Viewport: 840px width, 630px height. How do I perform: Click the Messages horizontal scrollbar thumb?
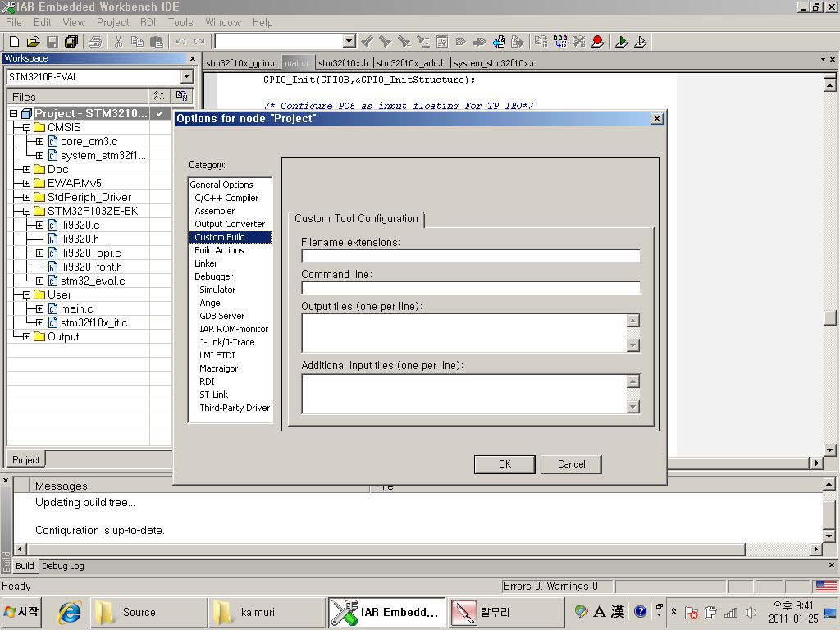(x=386, y=549)
